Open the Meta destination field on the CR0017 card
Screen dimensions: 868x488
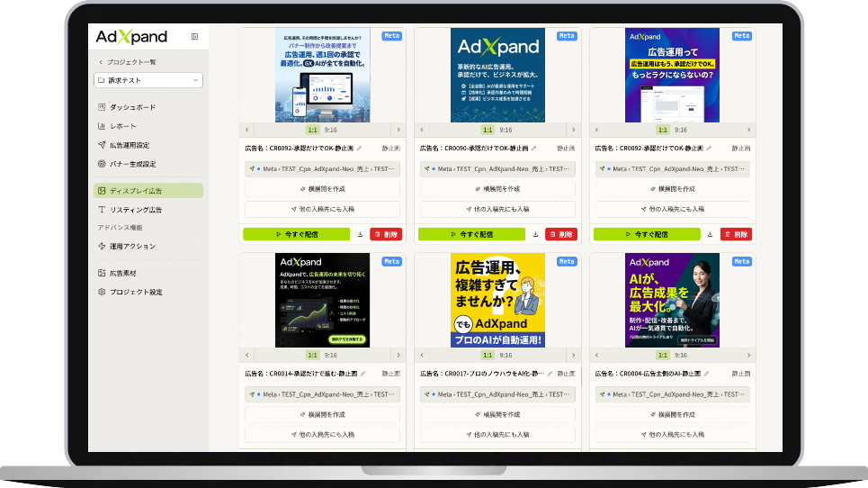coord(497,394)
